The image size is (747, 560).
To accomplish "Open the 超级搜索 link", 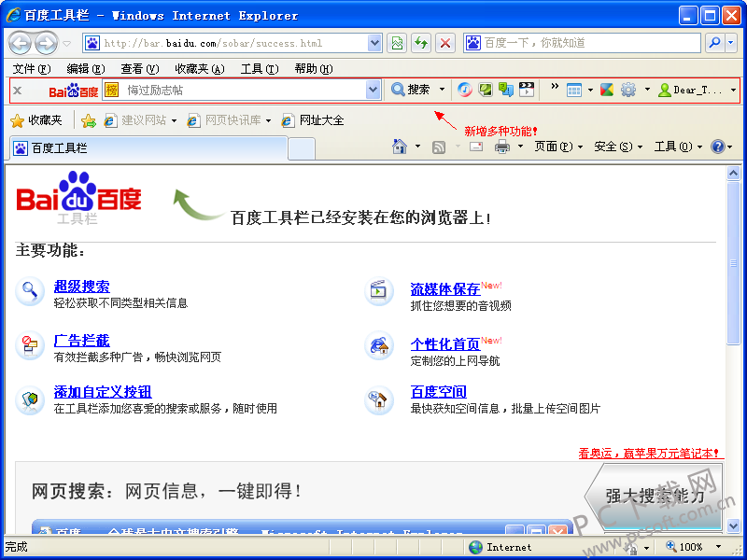I will click(x=82, y=287).
